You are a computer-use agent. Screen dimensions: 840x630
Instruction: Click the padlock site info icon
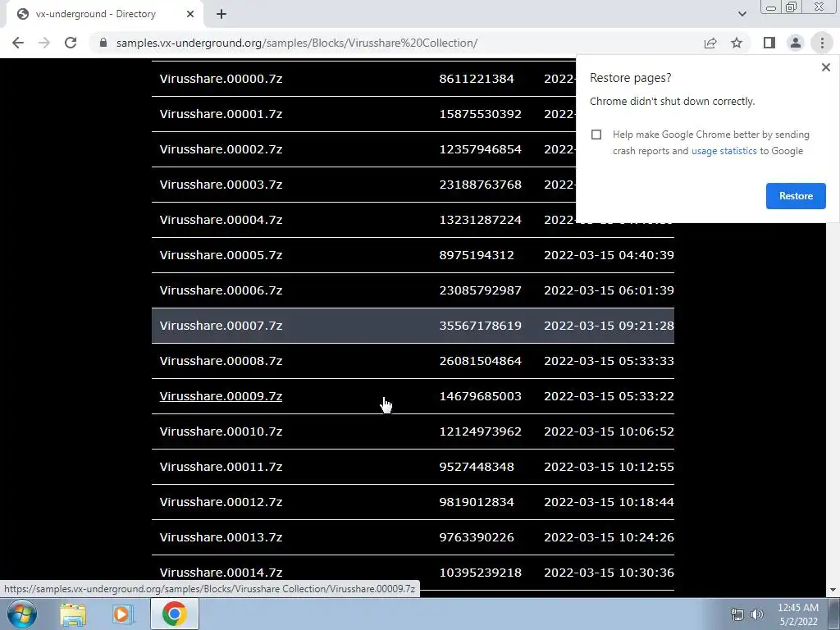(x=103, y=43)
